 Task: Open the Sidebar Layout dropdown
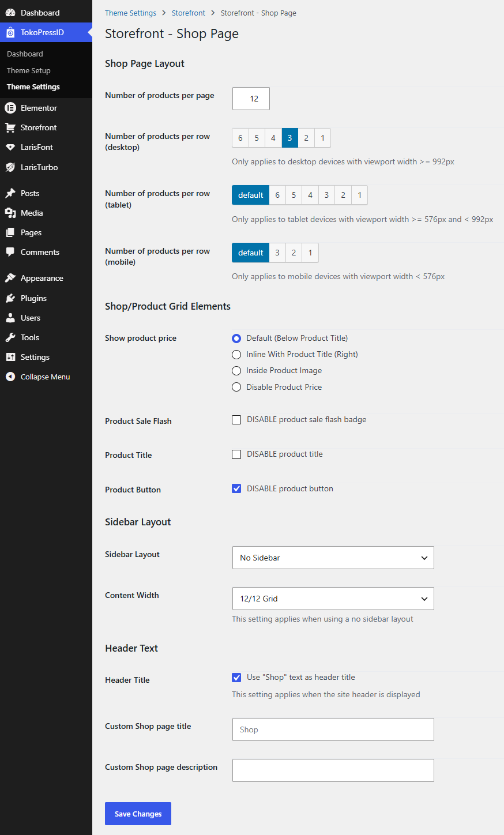[333, 558]
